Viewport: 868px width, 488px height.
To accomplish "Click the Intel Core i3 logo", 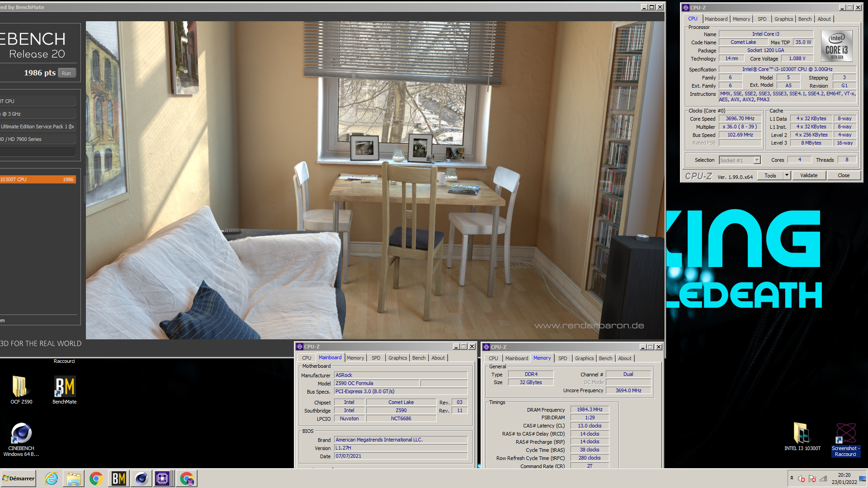I will 837,46.
